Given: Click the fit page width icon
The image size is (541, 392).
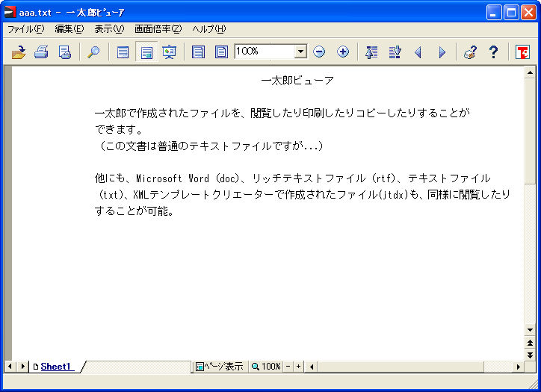Looking at the screenshot, I should click(x=198, y=52).
